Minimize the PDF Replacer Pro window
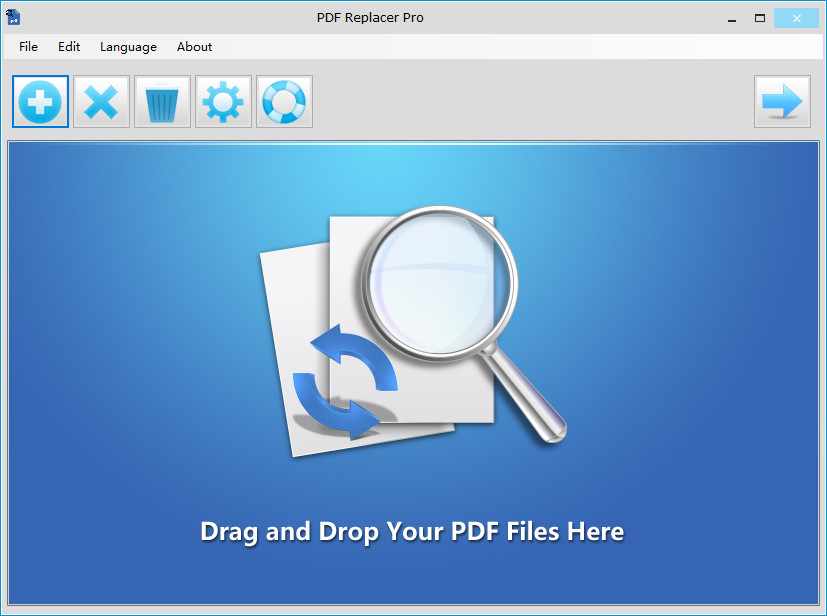This screenshot has height=616, width=827. [x=731, y=18]
